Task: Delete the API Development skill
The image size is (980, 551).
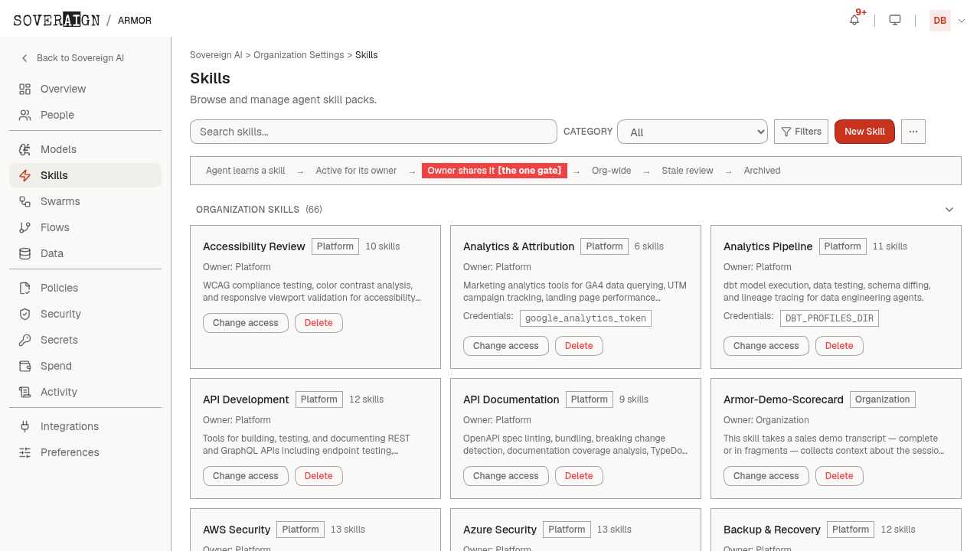Action: (318, 476)
